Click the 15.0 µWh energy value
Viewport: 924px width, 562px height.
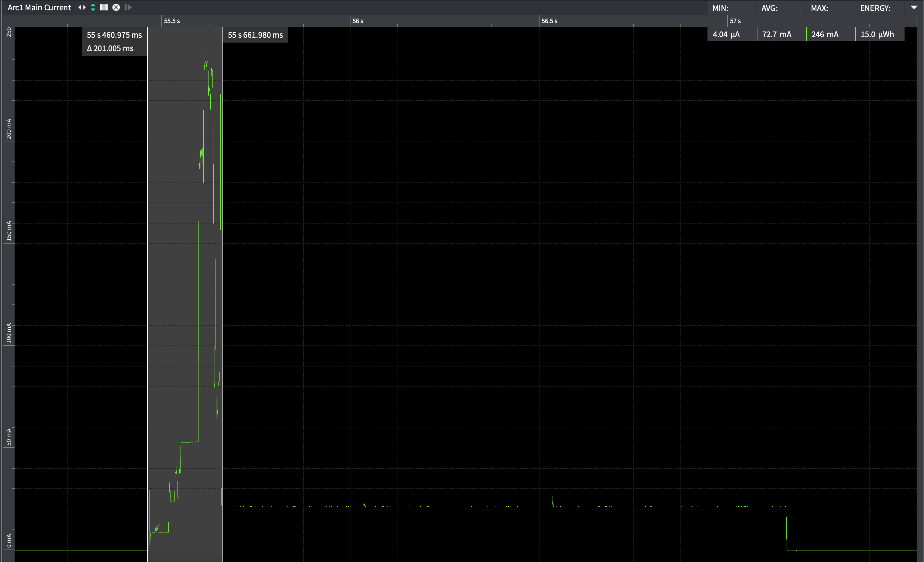tap(877, 34)
